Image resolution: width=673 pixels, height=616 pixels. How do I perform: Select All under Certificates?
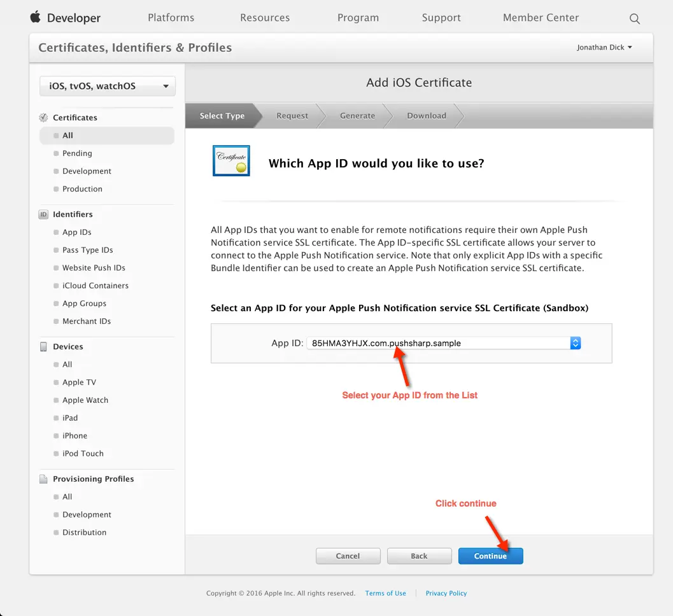(107, 136)
